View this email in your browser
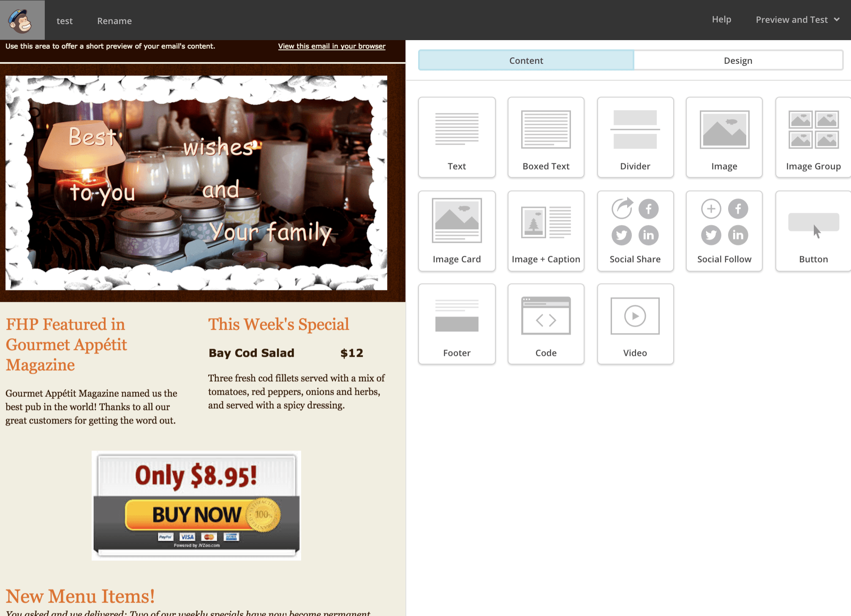This screenshot has height=616, width=851. (x=332, y=46)
